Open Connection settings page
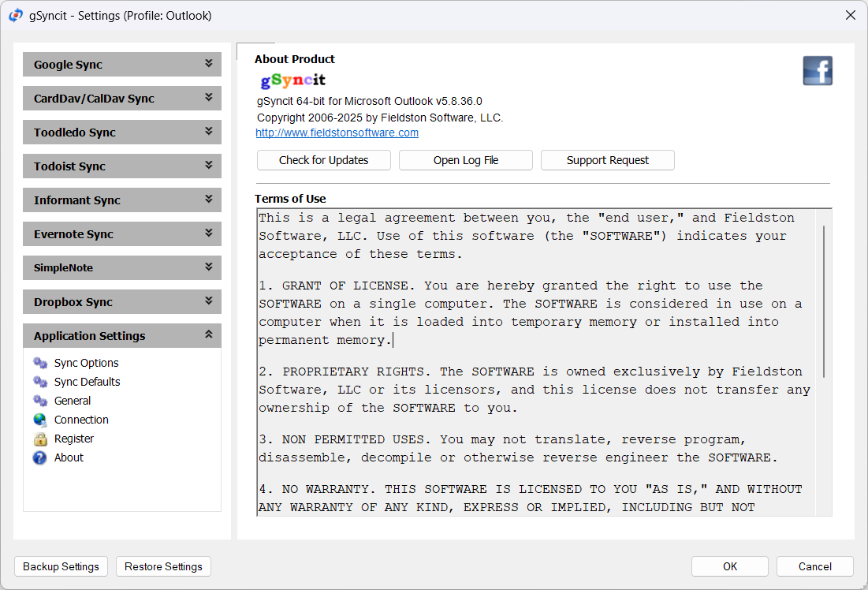Image resolution: width=868 pixels, height=590 pixels. 81,420
